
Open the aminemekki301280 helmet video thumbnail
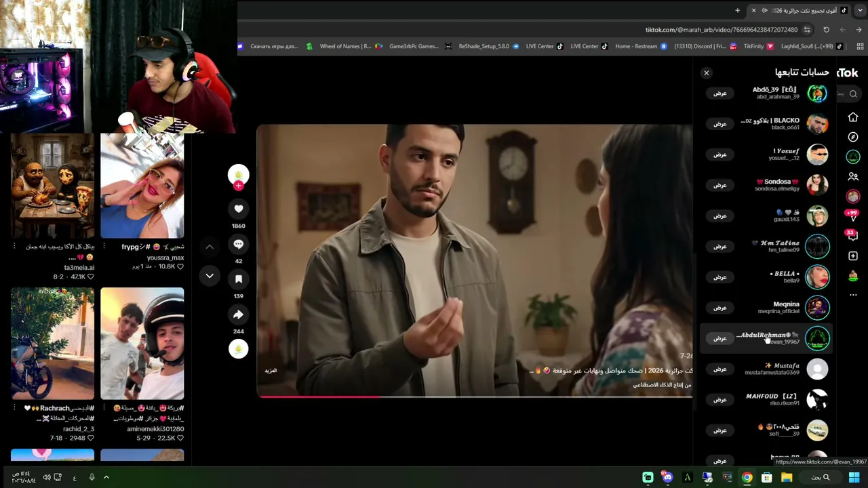142,344
